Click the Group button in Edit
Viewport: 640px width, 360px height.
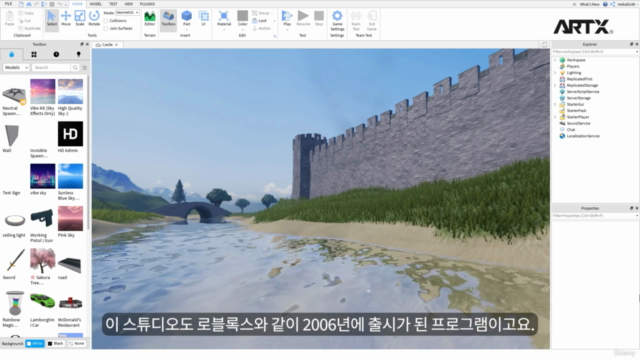261,13
